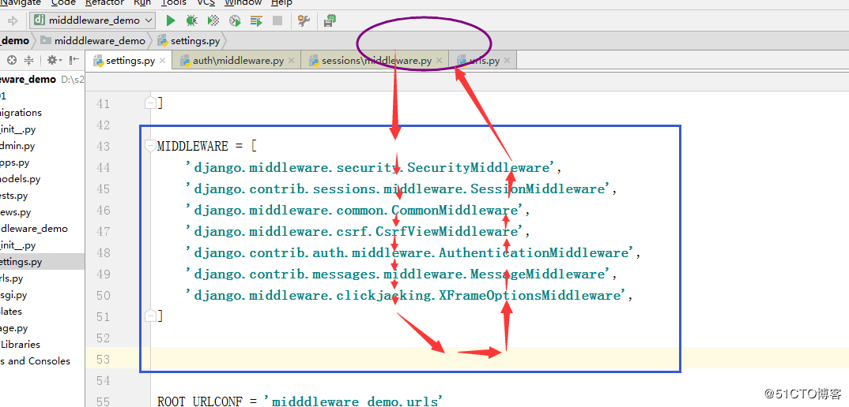
Task: Toggle fold marker on line 51
Action: coord(150,314)
